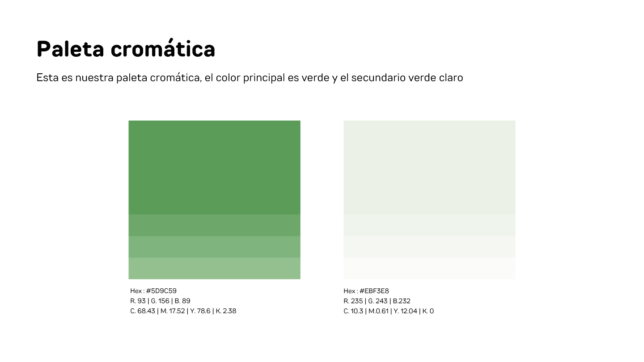Click the CMYK line starting 'C. 68.43'
The width and height of the screenshot is (644, 362).
[183, 311]
